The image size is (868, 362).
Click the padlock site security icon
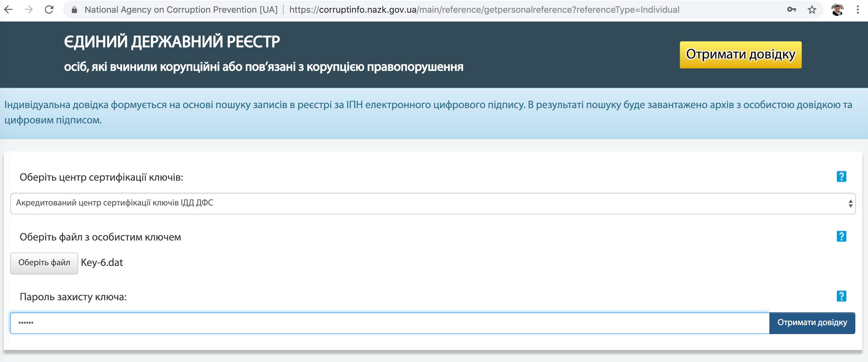click(74, 10)
